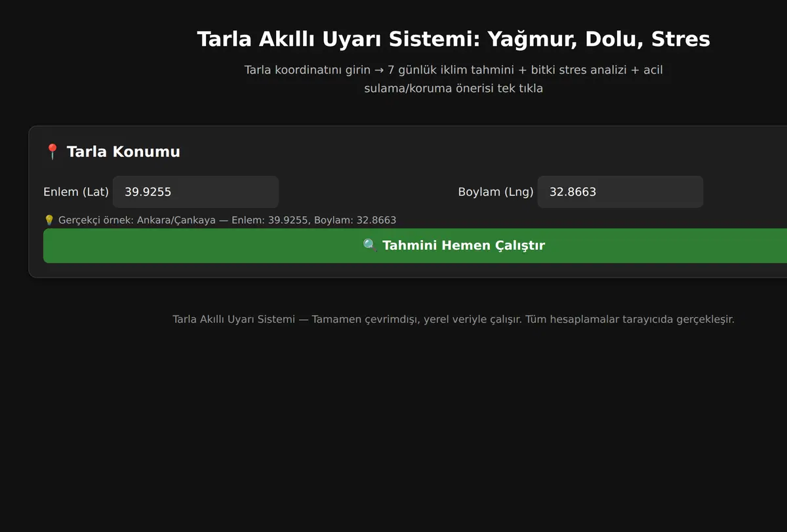787x532 pixels.
Task: Click the Ankara/Çankaya example hint text
Action: tap(220, 220)
